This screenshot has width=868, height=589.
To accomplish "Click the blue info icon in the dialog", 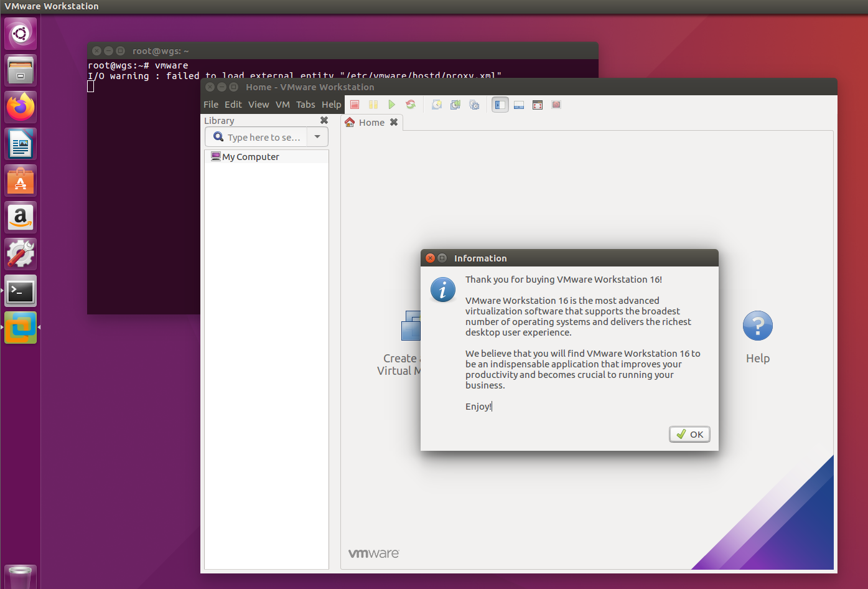I will click(x=443, y=290).
